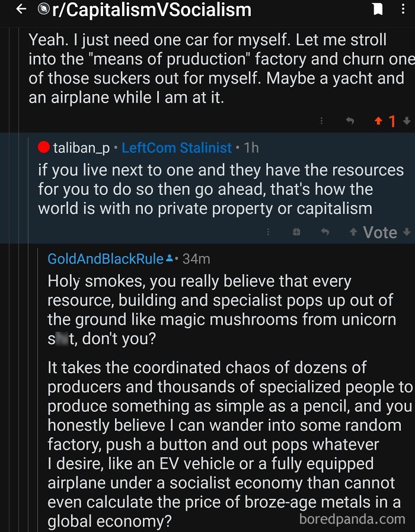Tap the downvote arrow on the top comment
The width and height of the screenshot is (415, 532).
(x=407, y=121)
